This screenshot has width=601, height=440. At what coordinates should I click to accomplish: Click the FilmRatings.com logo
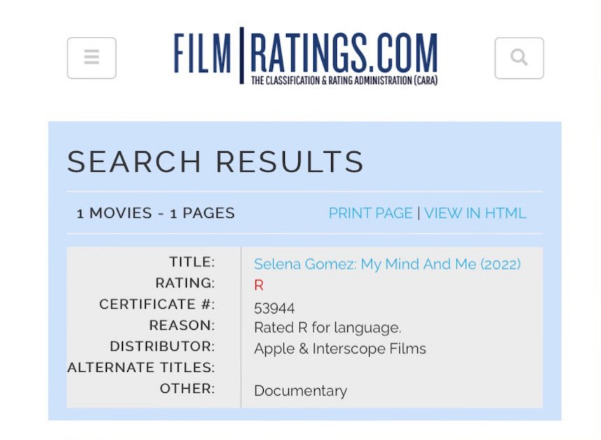tap(305, 56)
